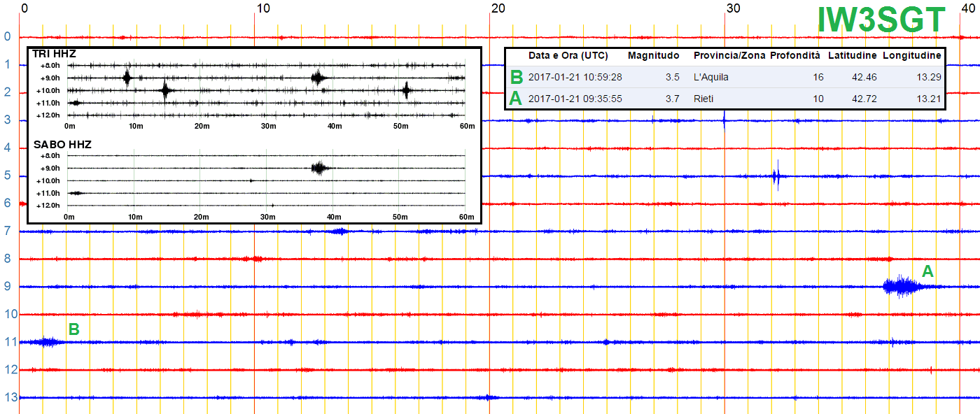The width and height of the screenshot is (980, 414).
Task: Click the 40 minute label on the top axis
Action: click(969, 8)
